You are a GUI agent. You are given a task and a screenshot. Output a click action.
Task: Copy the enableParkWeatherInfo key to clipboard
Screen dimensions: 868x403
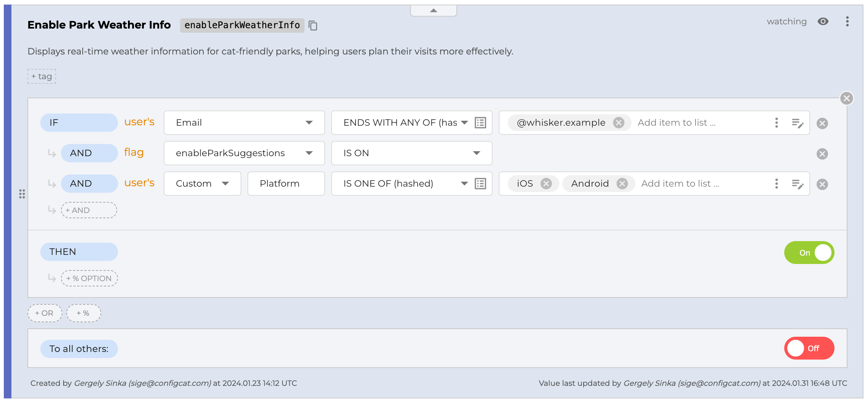(313, 26)
